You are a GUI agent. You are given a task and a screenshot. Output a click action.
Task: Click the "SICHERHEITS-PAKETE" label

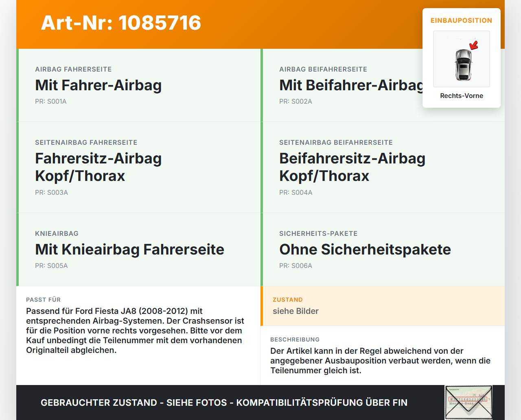coord(318,233)
